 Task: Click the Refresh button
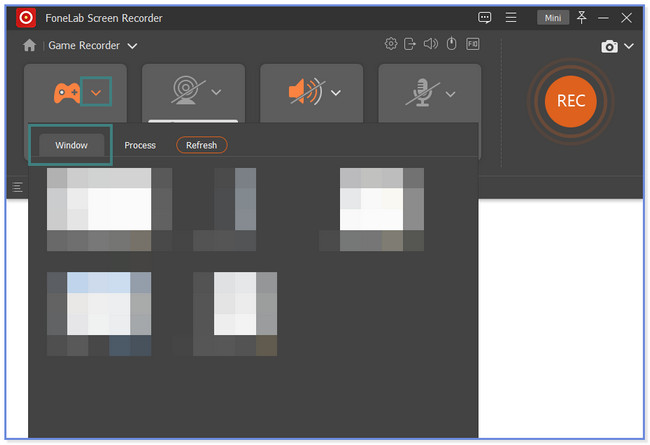pos(201,145)
